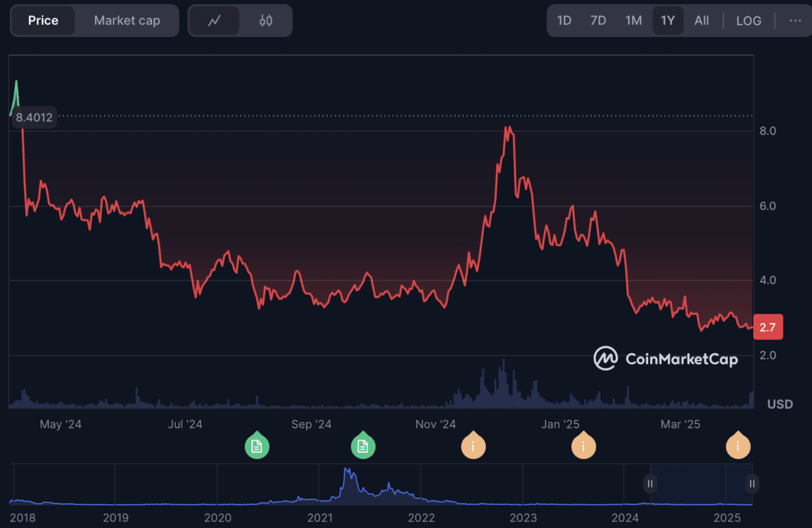Click the May '24 axis label
812x528 pixels.
pyautogui.click(x=60, y=425)
